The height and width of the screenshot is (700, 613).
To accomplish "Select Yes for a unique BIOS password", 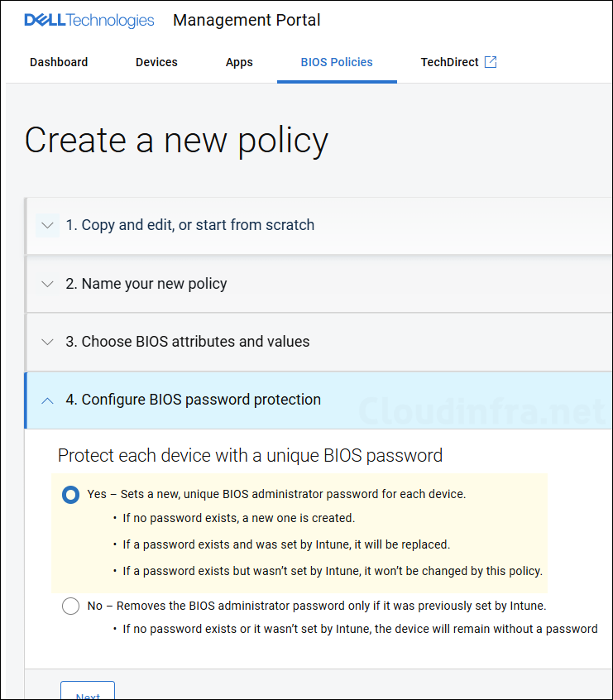I will click(x=71, y=495).
